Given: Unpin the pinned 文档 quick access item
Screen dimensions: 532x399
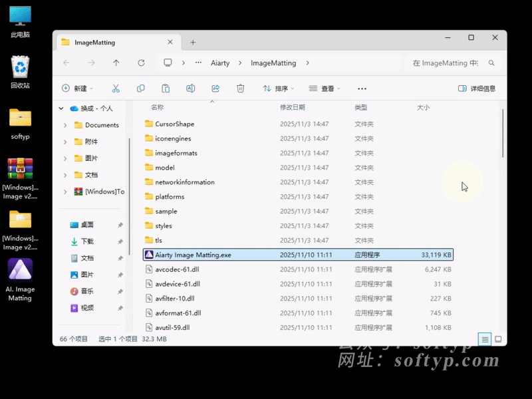Looking at the screenshot, I should (120, 258).
